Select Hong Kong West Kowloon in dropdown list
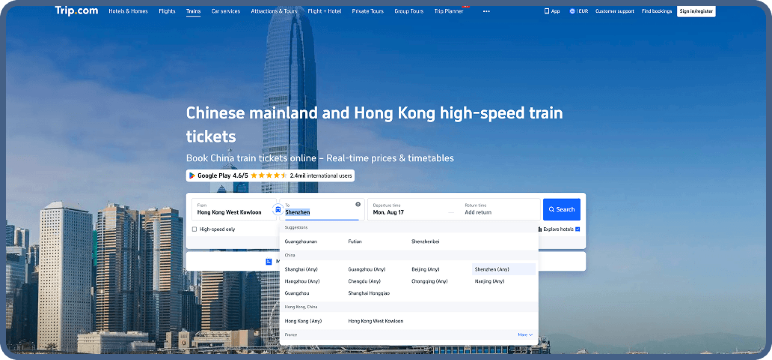772x360 pixels. [376, 321]
